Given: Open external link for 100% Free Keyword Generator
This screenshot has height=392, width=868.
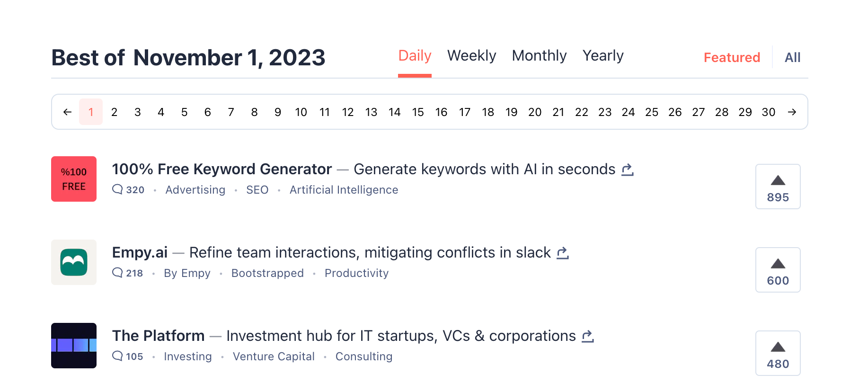Looking at the screenshot, I should (x=628, y=169).
